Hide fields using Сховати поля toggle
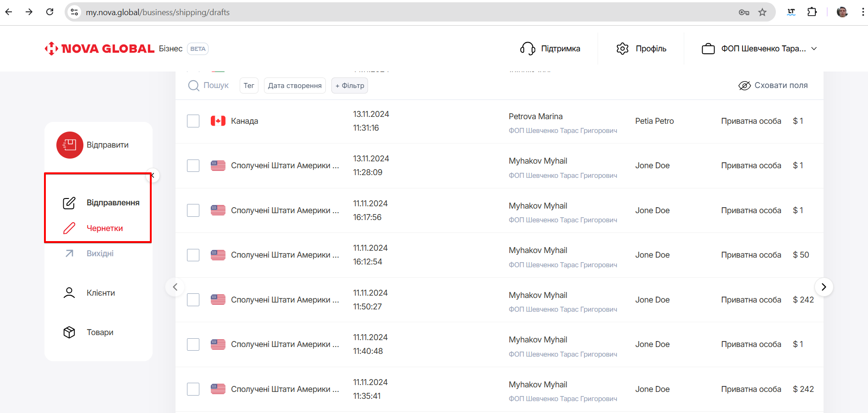This screenshot has height=413, width=868. [x=773, y=86]
